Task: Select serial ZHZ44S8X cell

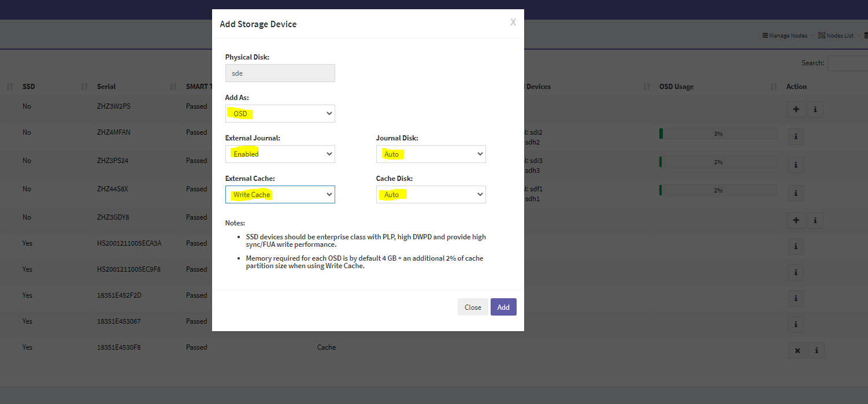Action: tap(113, 189)
